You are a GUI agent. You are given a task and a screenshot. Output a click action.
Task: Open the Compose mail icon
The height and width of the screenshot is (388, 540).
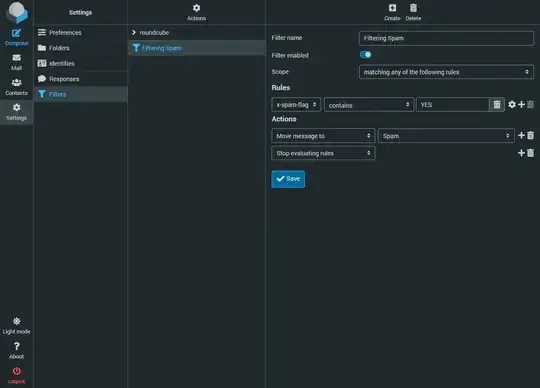click(x=16, y=38)
